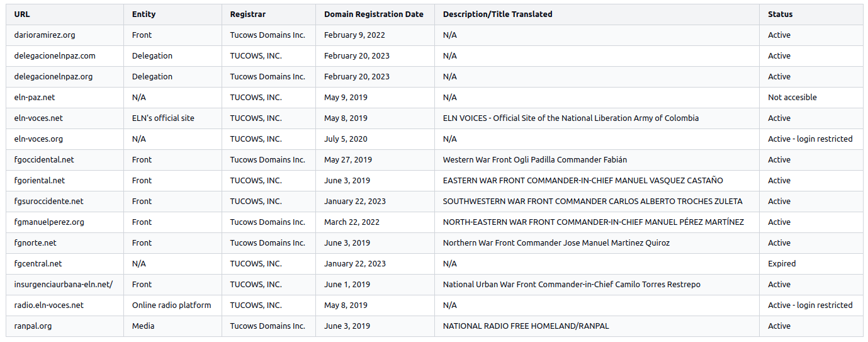The image size is (868, 342).
Task: Select the fgcentral.net URL cell
Action: 65,264
